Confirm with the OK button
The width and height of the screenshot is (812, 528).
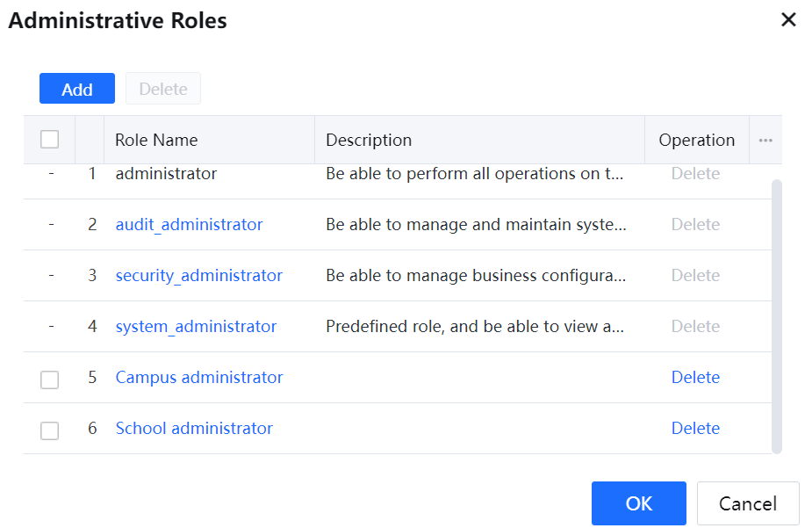(x=638, y=503)
